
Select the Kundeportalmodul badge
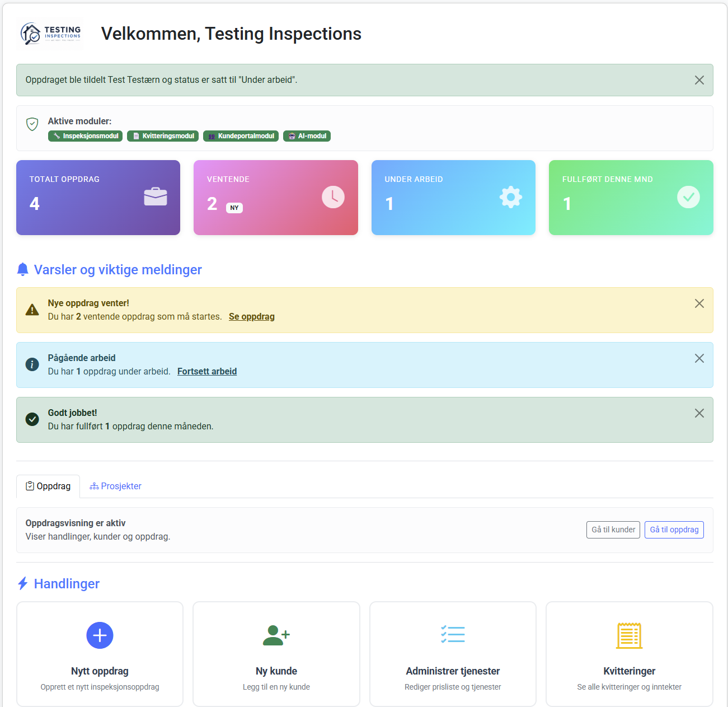click(241, 136)
